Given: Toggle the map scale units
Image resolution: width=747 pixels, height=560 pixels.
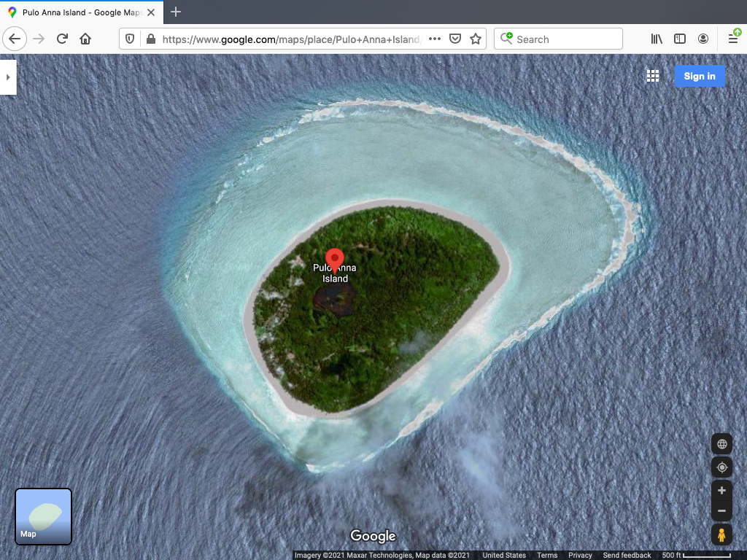Looking at the screenshot, I should coord(697,556).
